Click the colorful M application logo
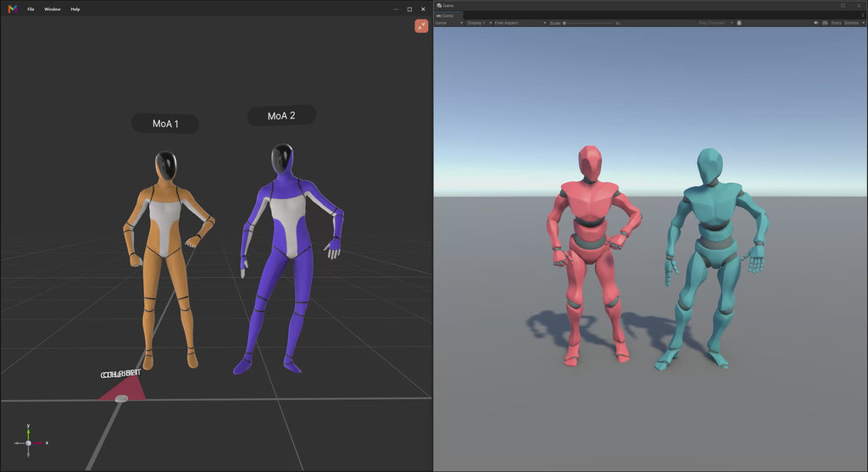Image resolution: width=868 pixels, height=472 pixels. point(12,8)
